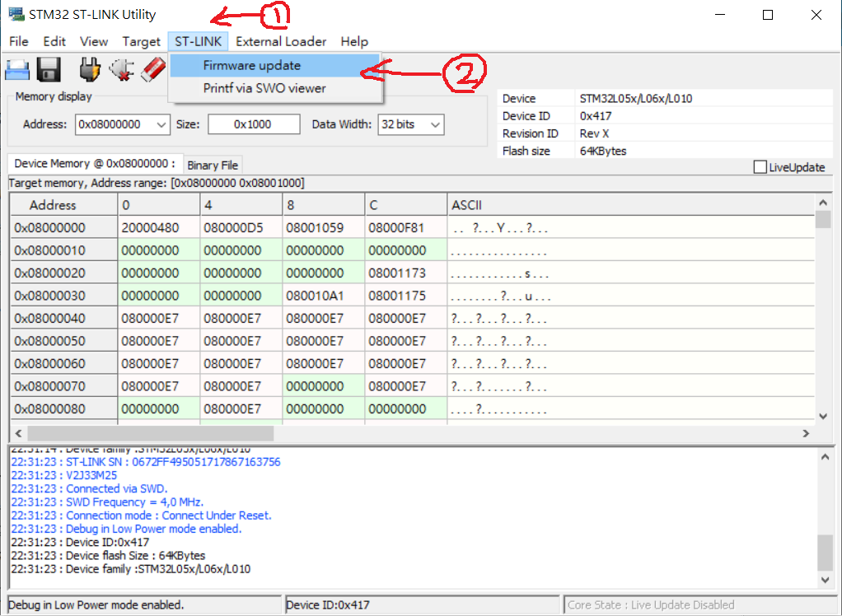Select cell 08000F81
The height and width of the screenshot is (616, 842).
(x=406, y=227)
